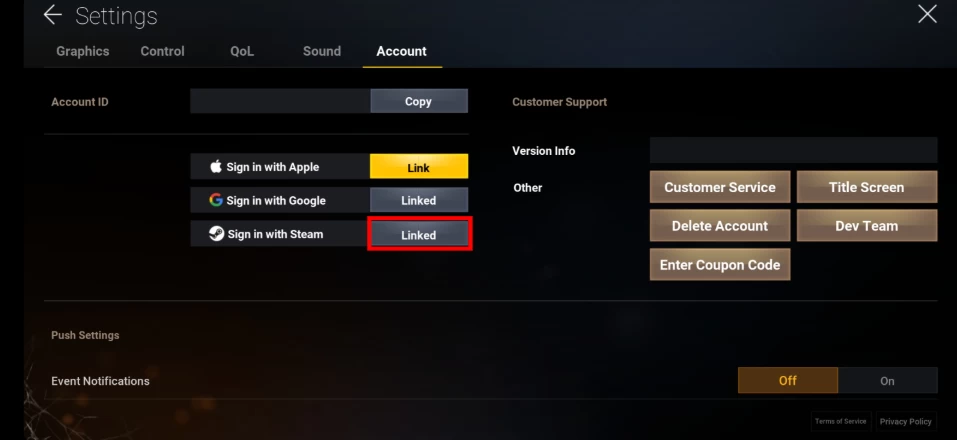Open Customer Service
The width and height of the screenshot is (957, 440).
coord(720,187)
